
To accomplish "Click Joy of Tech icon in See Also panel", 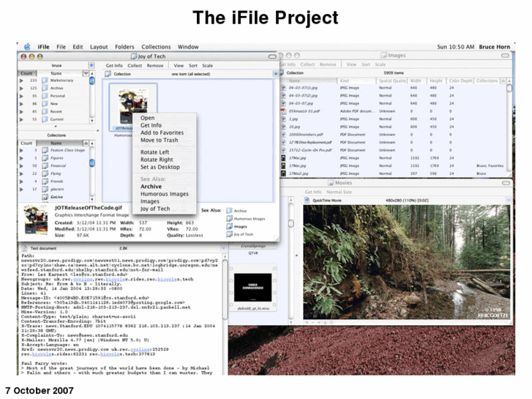I will click(229, 234).
